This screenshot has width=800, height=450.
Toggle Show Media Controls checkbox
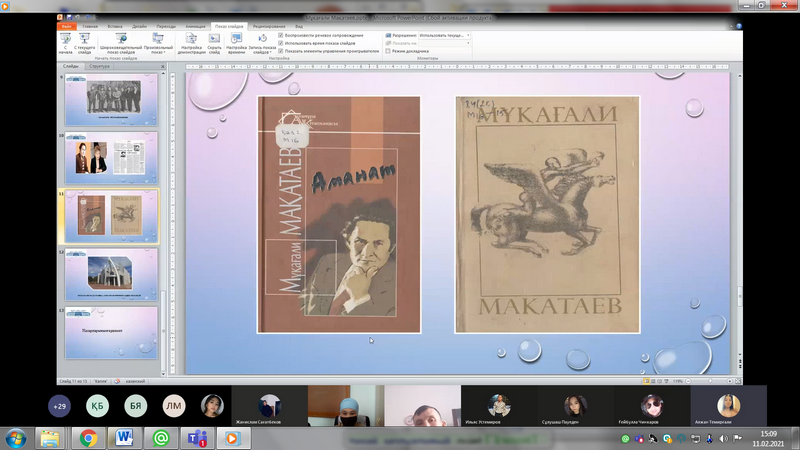click(x=281, y=51)
